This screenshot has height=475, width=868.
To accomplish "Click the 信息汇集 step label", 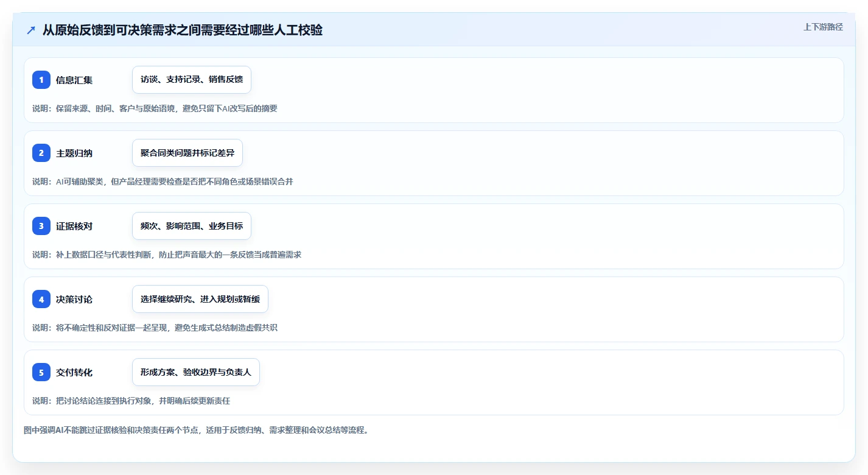I will tap(74, 80).
